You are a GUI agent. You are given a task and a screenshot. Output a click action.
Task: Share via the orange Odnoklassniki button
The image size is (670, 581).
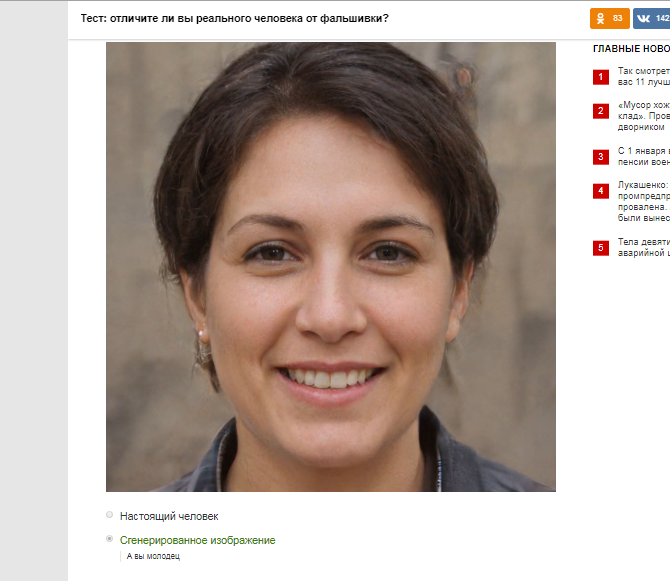pos(609,18)
